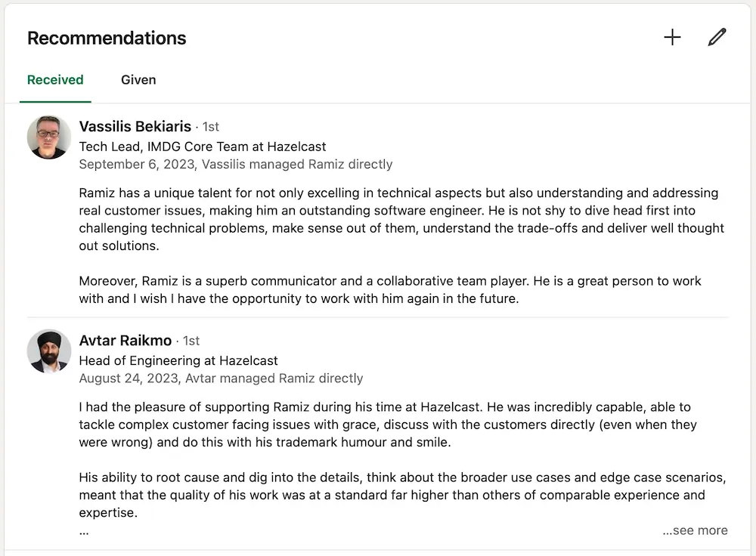
Task: Click Avtar's headline Head of Engineering at Hazelcast
Action: point(178,360)
